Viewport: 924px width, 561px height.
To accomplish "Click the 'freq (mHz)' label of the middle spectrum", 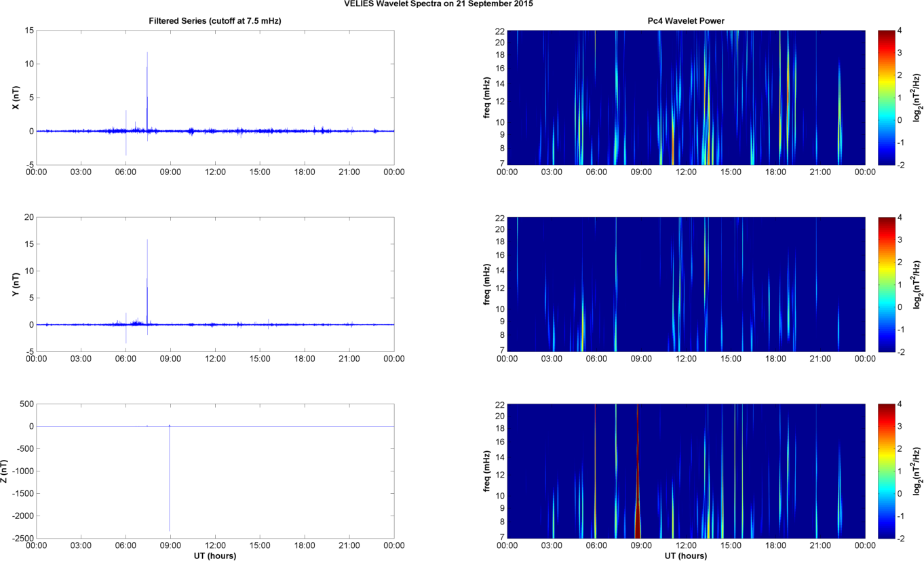I will coord(487,284).
